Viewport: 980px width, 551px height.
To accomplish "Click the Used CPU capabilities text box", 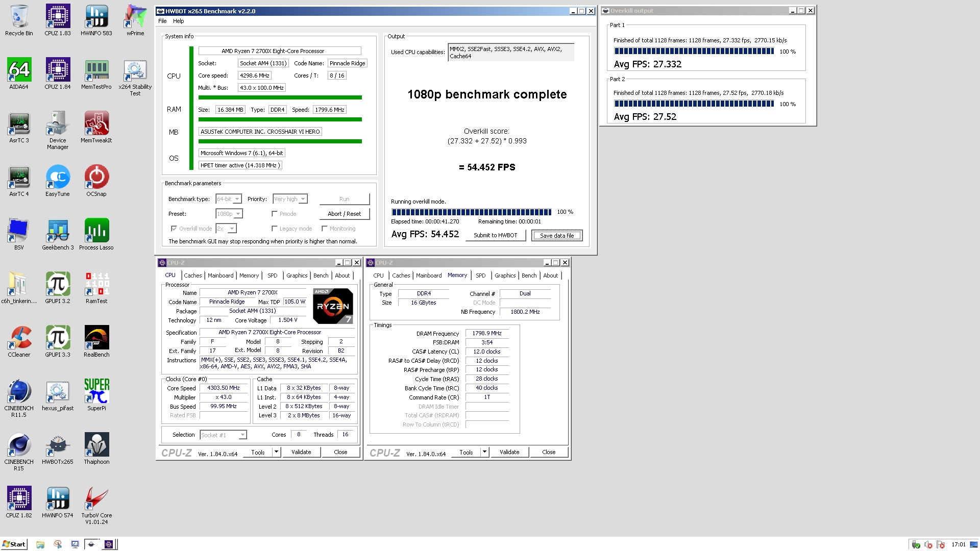I will click(511, 53).
